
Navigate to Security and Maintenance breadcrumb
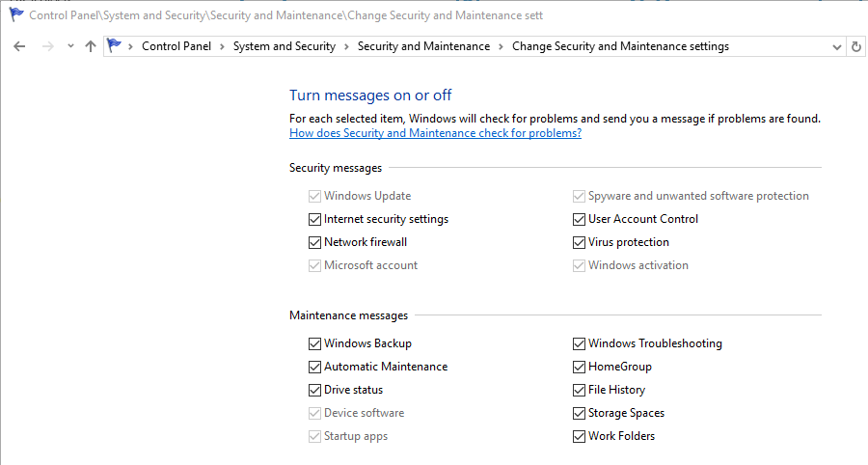pyautogui.click(x=423, y=46)
